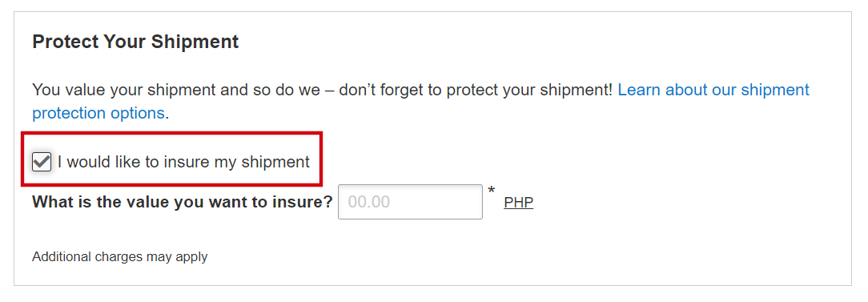Click the PHP currency link
Image resolution: width=868 pixels, height=302 pixels.
tap(519, 202)
